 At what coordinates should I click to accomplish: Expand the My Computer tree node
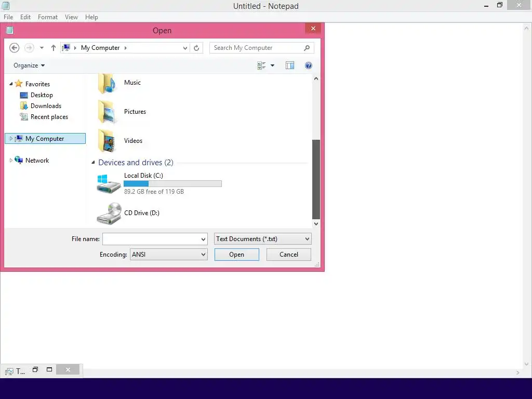tap(11, 138)
